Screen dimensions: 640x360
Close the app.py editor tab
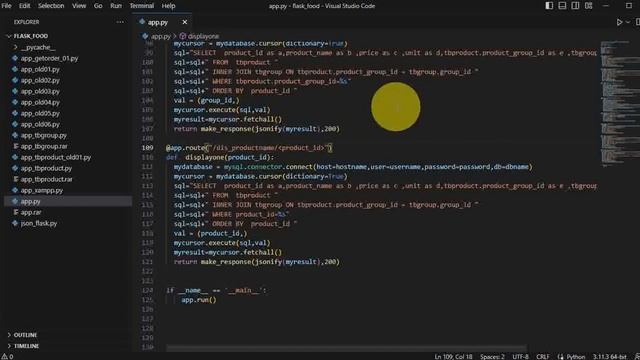184,22
